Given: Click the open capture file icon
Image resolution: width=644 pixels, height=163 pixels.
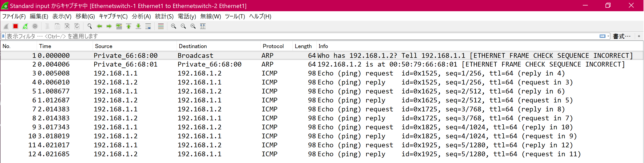Looking at the screenshot, I should 47,26.
